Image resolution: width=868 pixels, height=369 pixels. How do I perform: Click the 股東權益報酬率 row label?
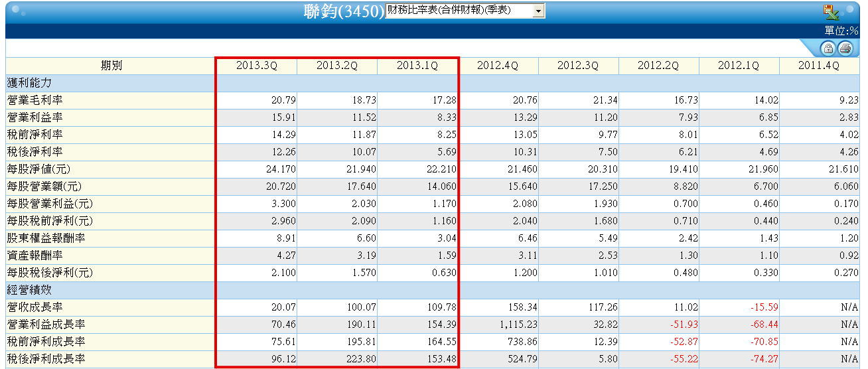(46, 238)
